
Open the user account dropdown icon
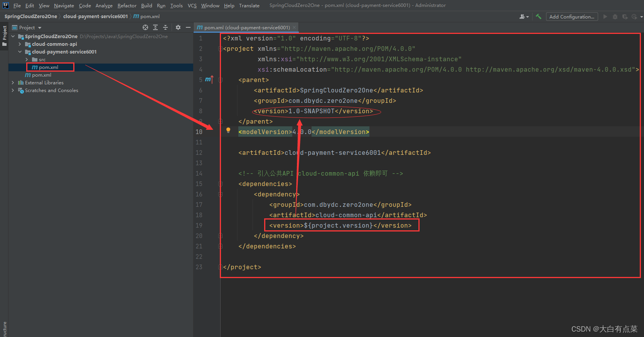point(524,17)
